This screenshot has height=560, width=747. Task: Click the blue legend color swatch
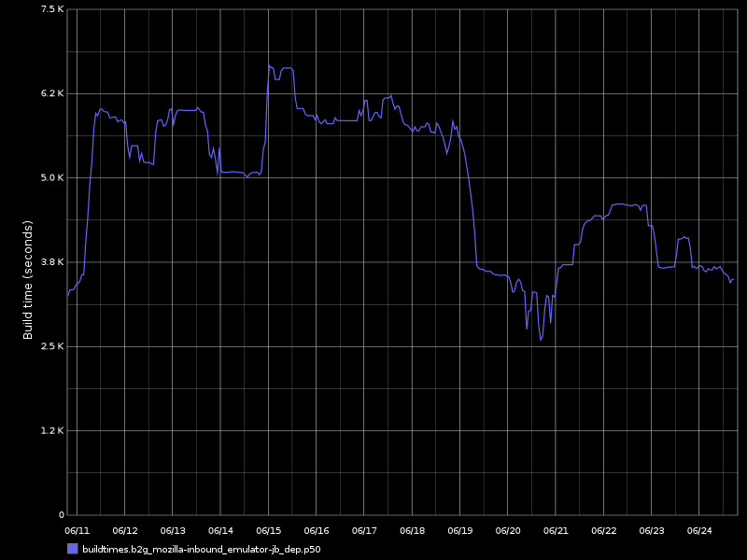(73, 549)
